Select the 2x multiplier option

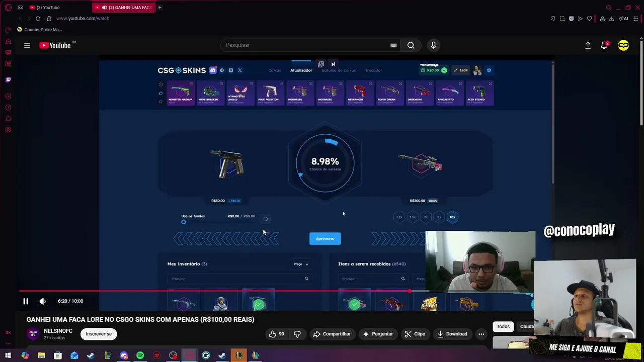pos(426,217)
